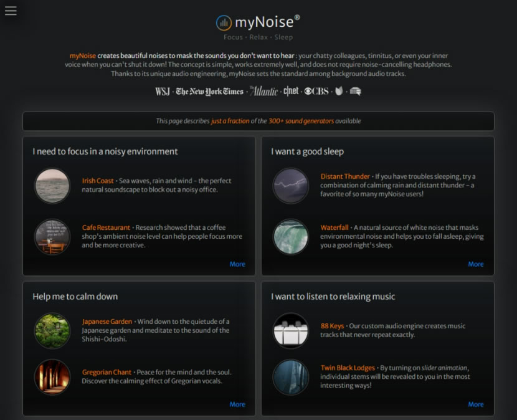Open the Japanese Garden link
This screenshot has height=420, width=517.
[107, 322]
